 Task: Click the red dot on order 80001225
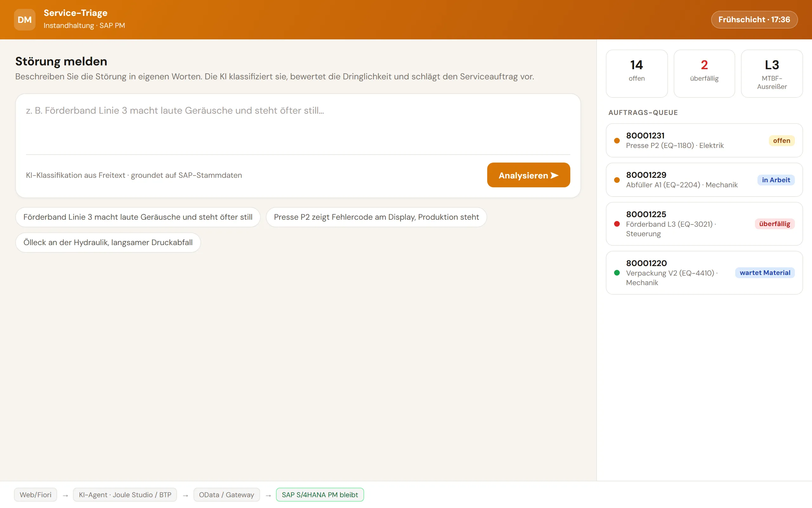click(617, 224)
